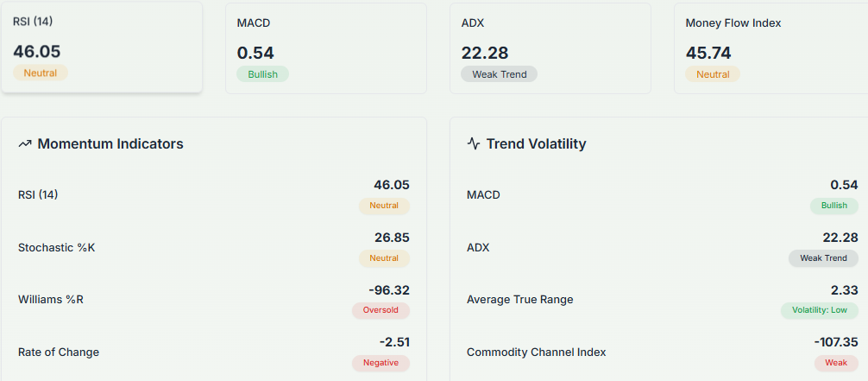Select the Commodity Channel Index row label
Viewport: 868px width, 381px height.
536,352
